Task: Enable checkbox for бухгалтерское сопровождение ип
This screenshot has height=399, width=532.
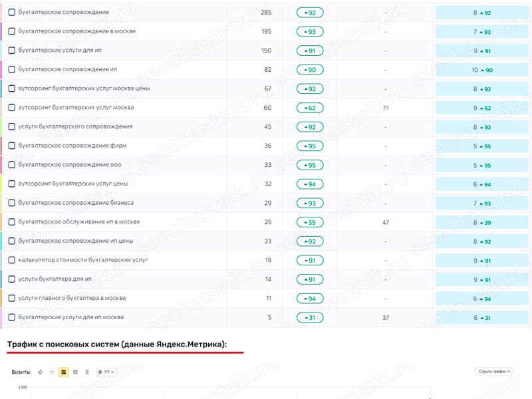Action: tap(12, 69)
